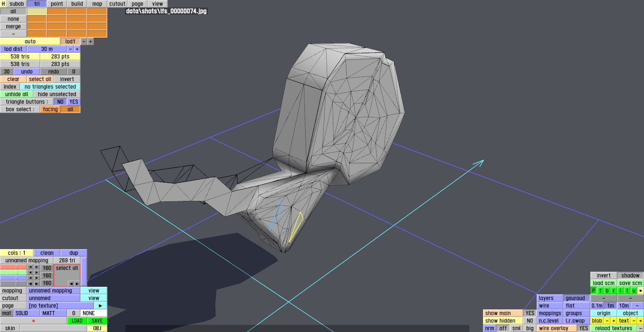Viewport: 644px width, 332px height.
Task: Switch to the f view preset
Action: tap(600, 291)
